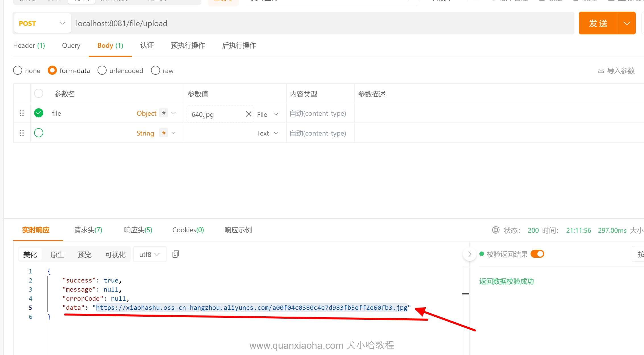644x355 pixels.
Task: Open the utf8 encoding dropdown
Action: [x=149, y=254]
